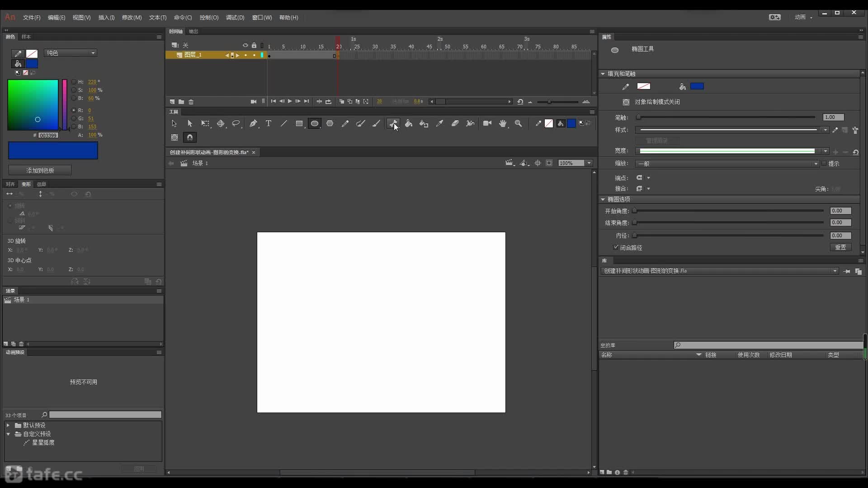Select the PolyStar hexagon tool
868x488 pixels.
click(330, 123)
